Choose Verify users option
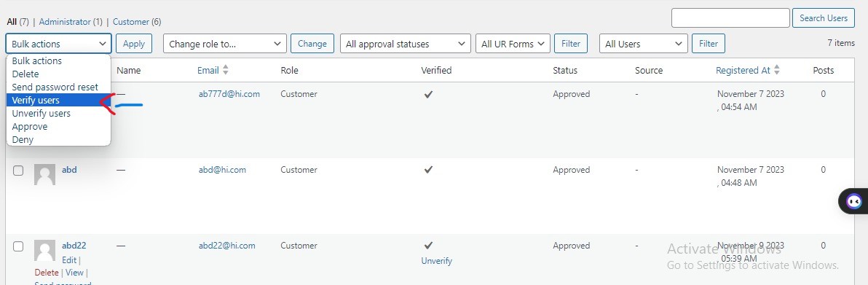 tap(59, 101)
